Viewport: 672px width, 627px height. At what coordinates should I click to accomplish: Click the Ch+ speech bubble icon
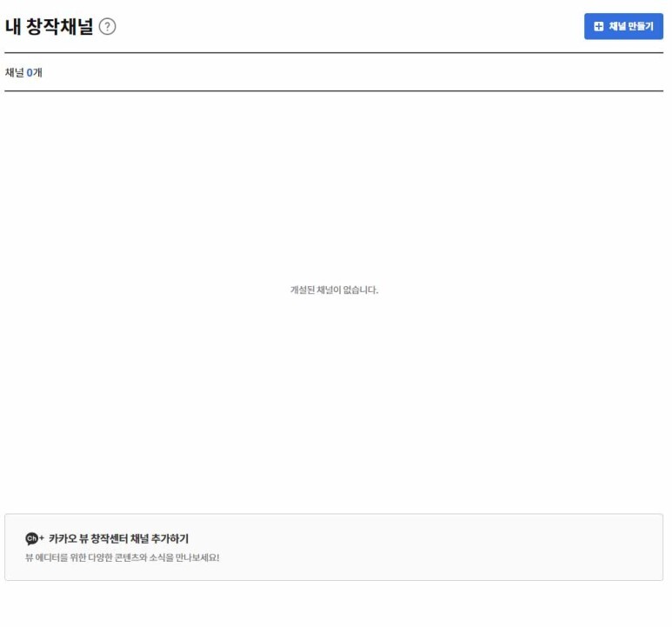pos(34,538)
